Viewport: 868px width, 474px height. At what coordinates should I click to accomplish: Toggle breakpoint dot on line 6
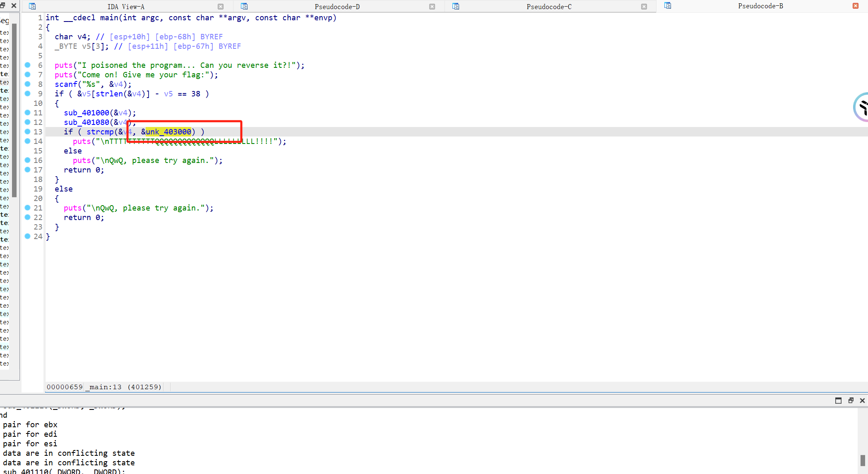coord(28,65)
